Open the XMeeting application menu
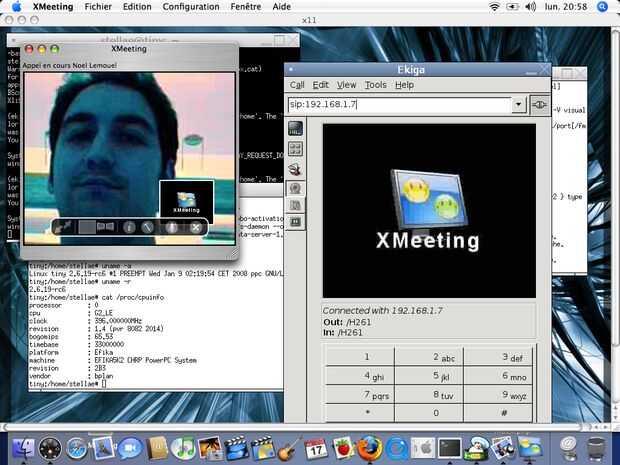Viewport: 620px width, 465px height. (x=53, y=7)
